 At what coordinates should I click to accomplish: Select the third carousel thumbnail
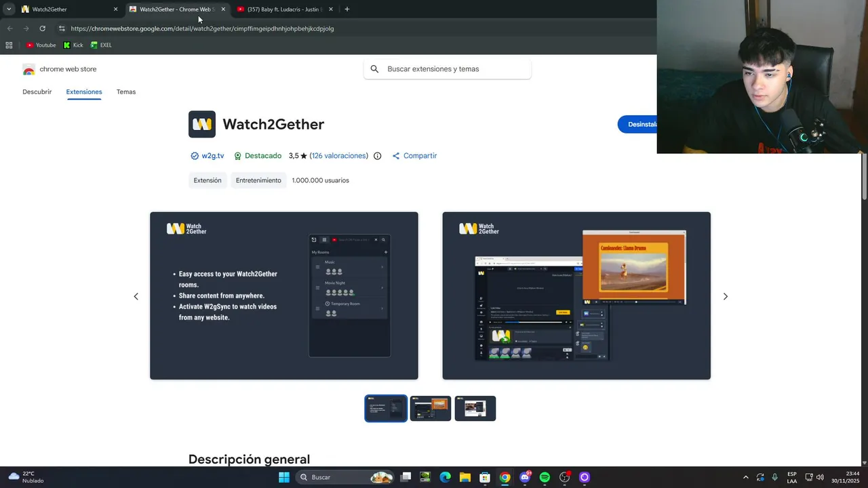point(475,408)
